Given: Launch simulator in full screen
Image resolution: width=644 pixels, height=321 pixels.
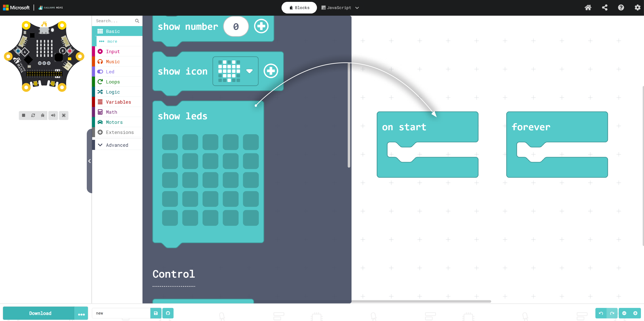Looking at the screenshot, I should pos(64,115).
